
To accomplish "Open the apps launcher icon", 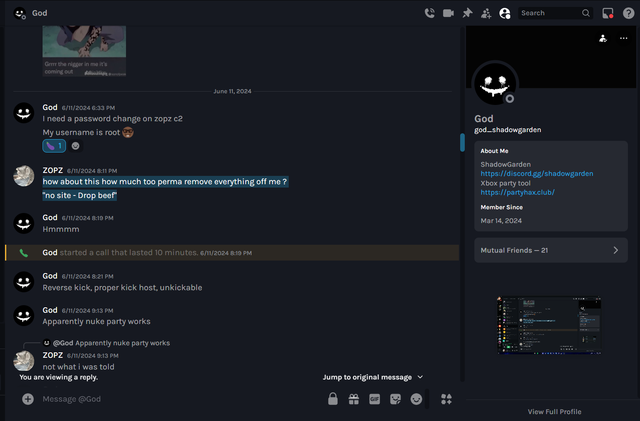I will (446, 399).
